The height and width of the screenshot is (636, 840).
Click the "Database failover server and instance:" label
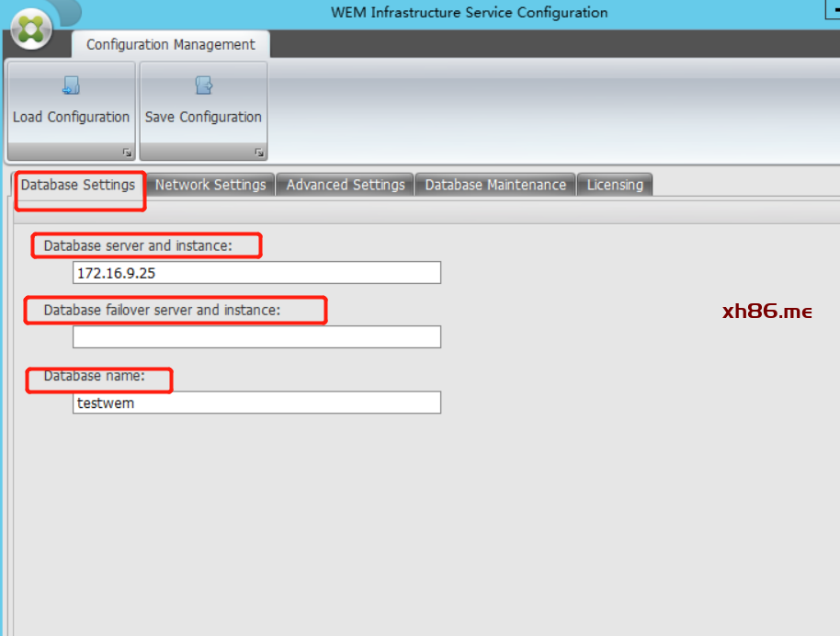pyautogui.click(x=162, y=310)
